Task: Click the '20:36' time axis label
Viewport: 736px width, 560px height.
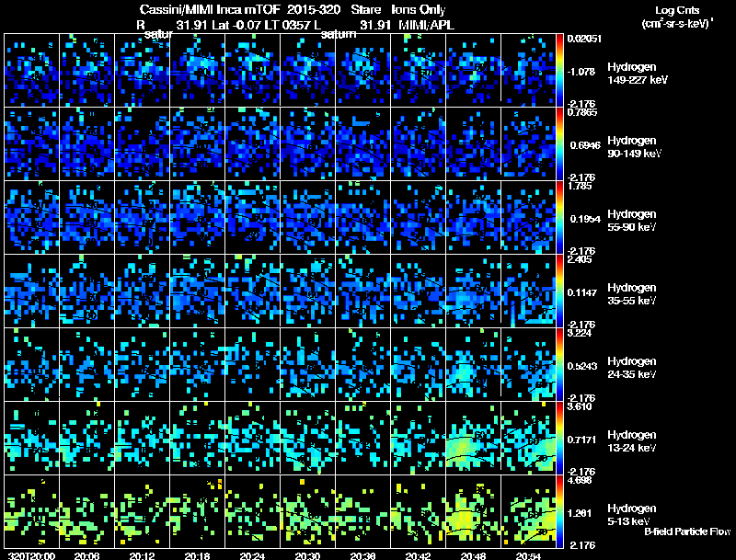Action: click(x=362, y=555)
